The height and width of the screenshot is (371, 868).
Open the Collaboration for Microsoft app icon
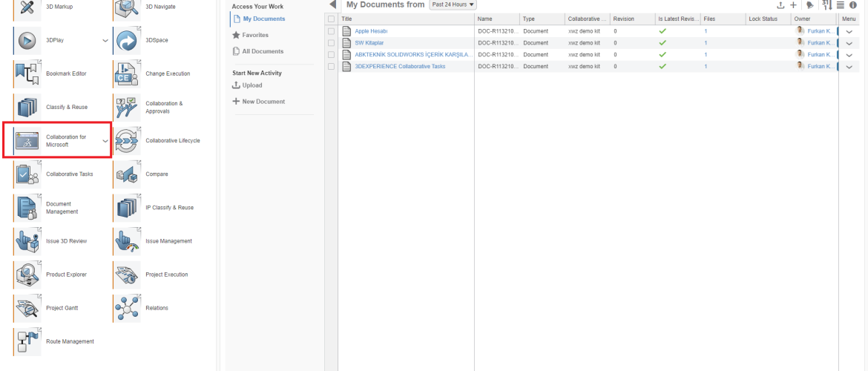click(27, 141)
